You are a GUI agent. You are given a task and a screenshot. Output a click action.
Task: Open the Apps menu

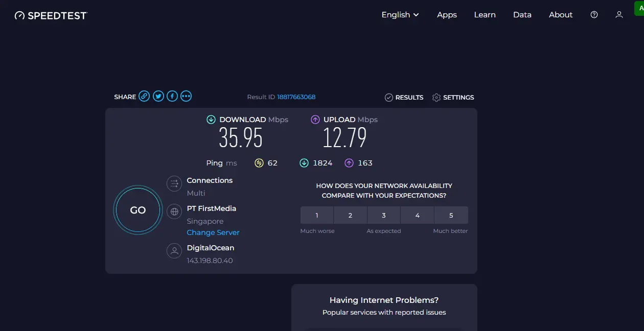pyautogui.click(x=447, y=15)
